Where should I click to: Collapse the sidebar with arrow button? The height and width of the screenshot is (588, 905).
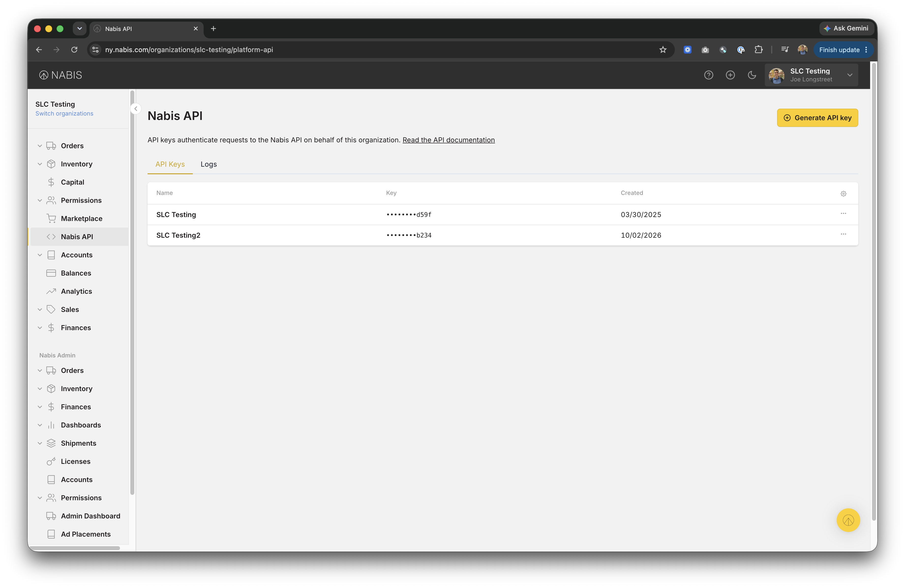tap(136, 109)
